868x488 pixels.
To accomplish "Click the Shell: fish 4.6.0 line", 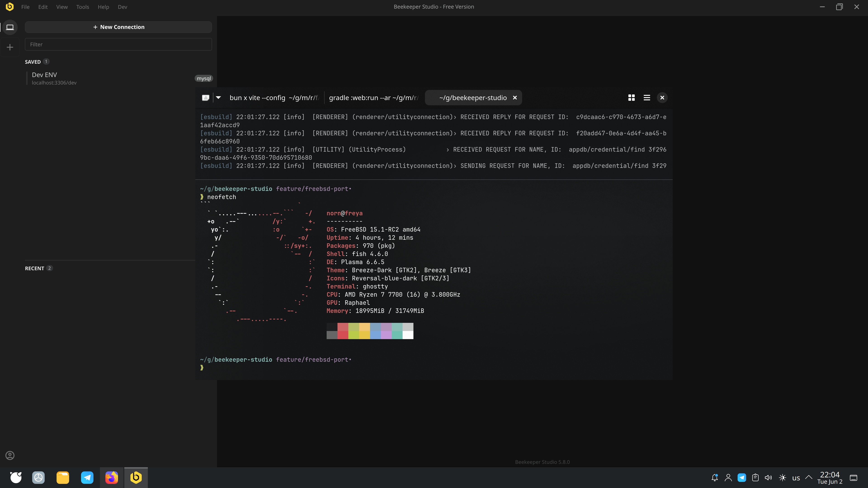I will (x=357, y=254).
